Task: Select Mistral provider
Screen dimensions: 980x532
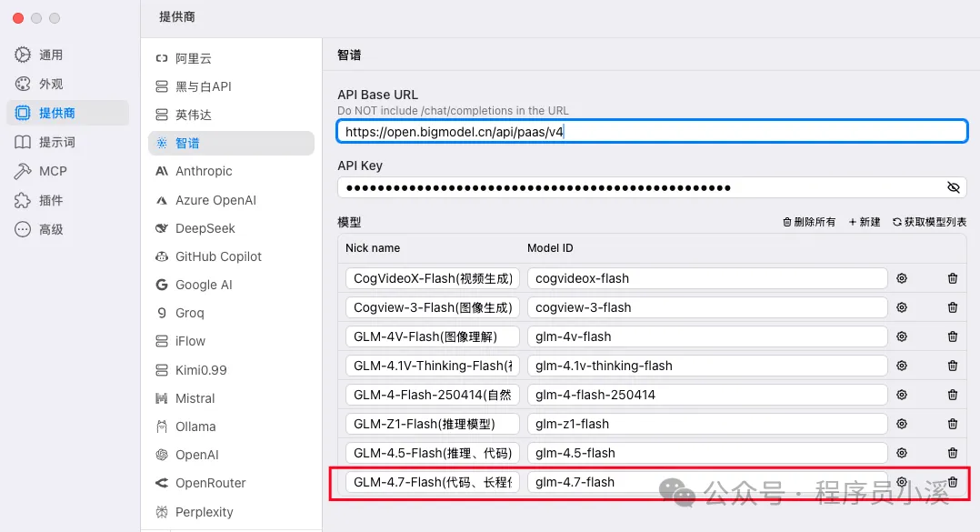Action: tap(231, 398)
